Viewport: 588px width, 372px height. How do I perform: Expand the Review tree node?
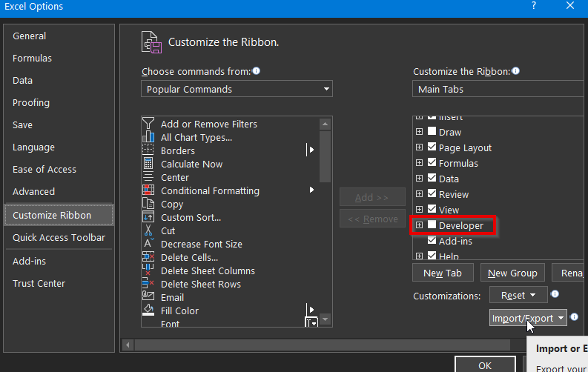419,194
